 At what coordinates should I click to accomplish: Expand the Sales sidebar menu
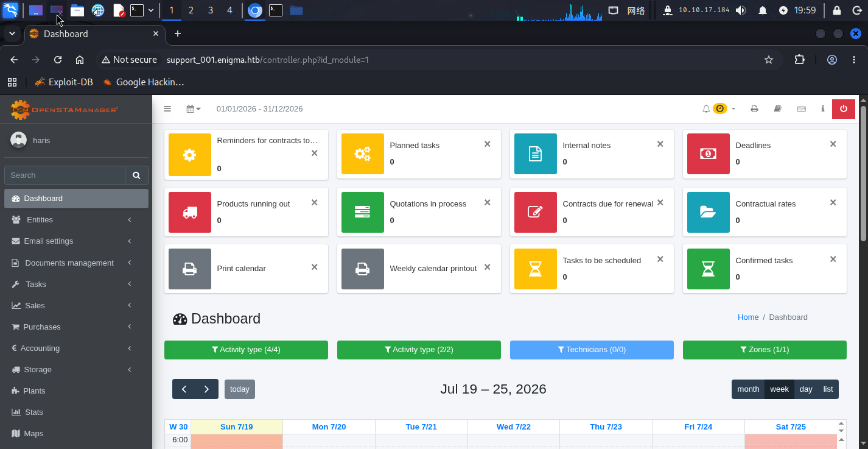click(76, 305)
